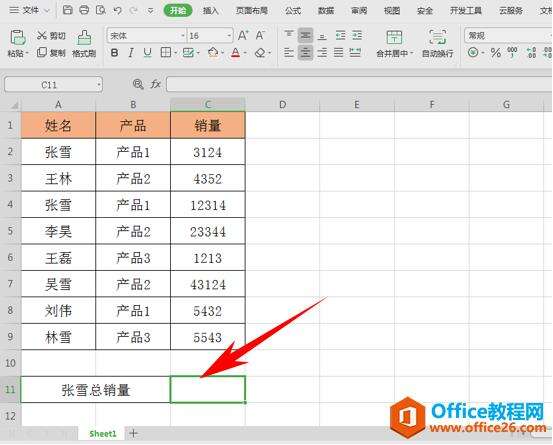Click the select-all corner triangle
The image size is (553, 445).
pos(13,105)
